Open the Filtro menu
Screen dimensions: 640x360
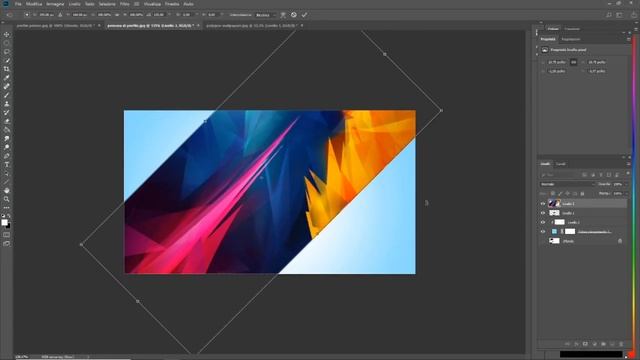[x=124, y=4]
